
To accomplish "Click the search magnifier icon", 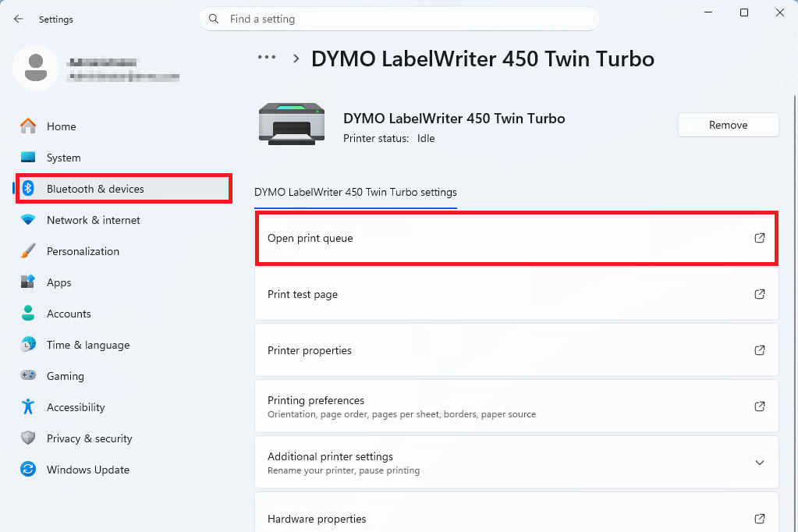I will pyautogui.click(x=214, y=19).
